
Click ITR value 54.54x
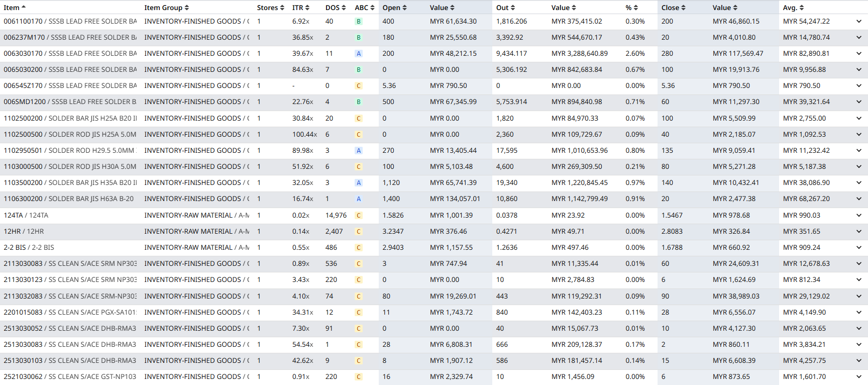click(x=303, y=344)
